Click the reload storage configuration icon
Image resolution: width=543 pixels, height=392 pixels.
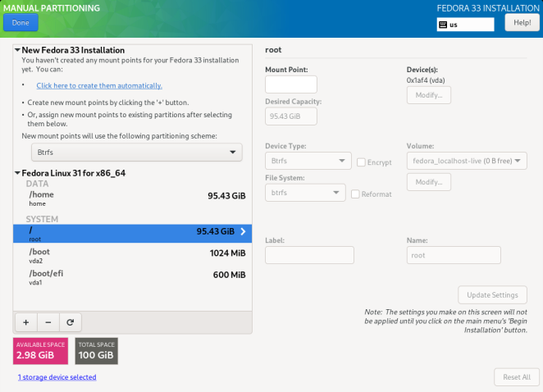tap(71, 322)
